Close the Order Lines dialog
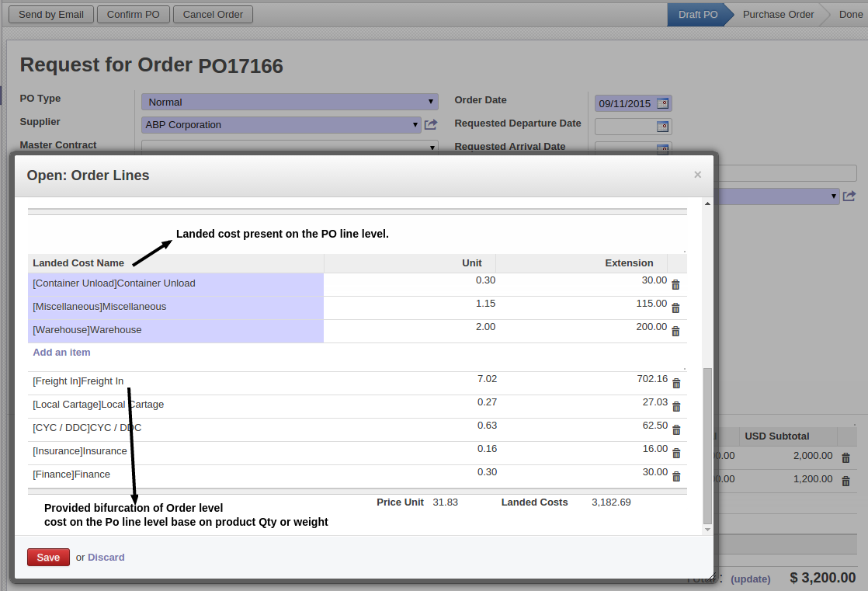The image size is (868, 591). coord(697,175)
